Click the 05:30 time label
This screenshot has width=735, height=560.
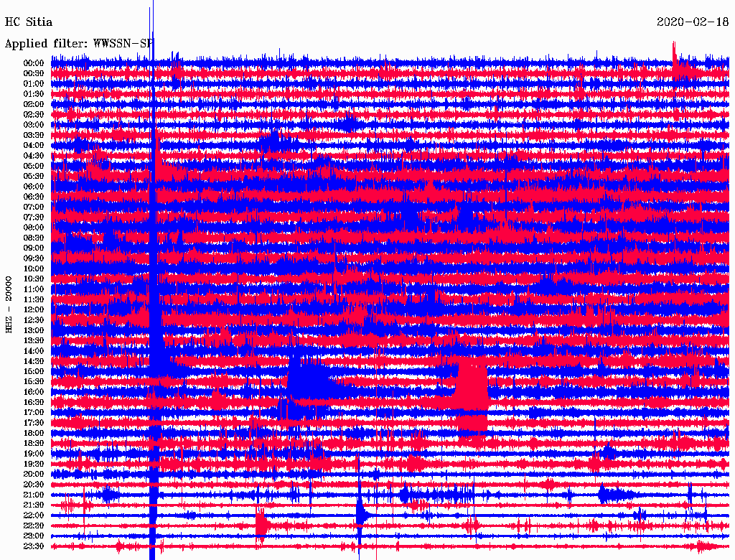(x=34, y=176)
